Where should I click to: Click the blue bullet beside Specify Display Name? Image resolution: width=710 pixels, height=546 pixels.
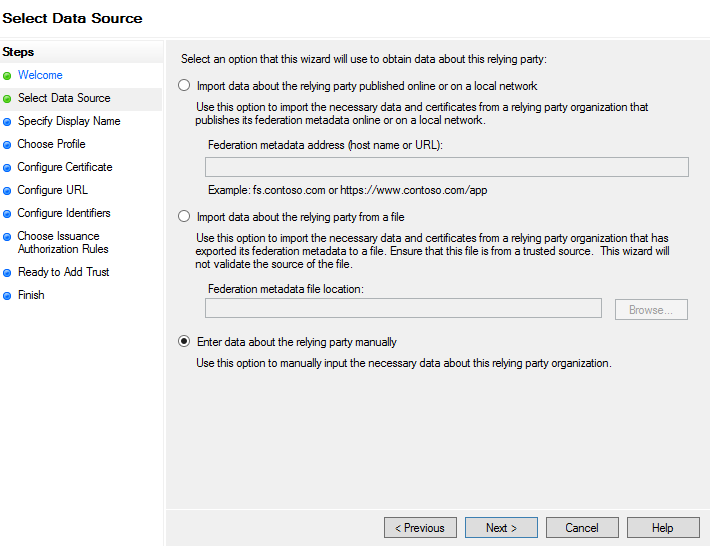tap(7, 122)
